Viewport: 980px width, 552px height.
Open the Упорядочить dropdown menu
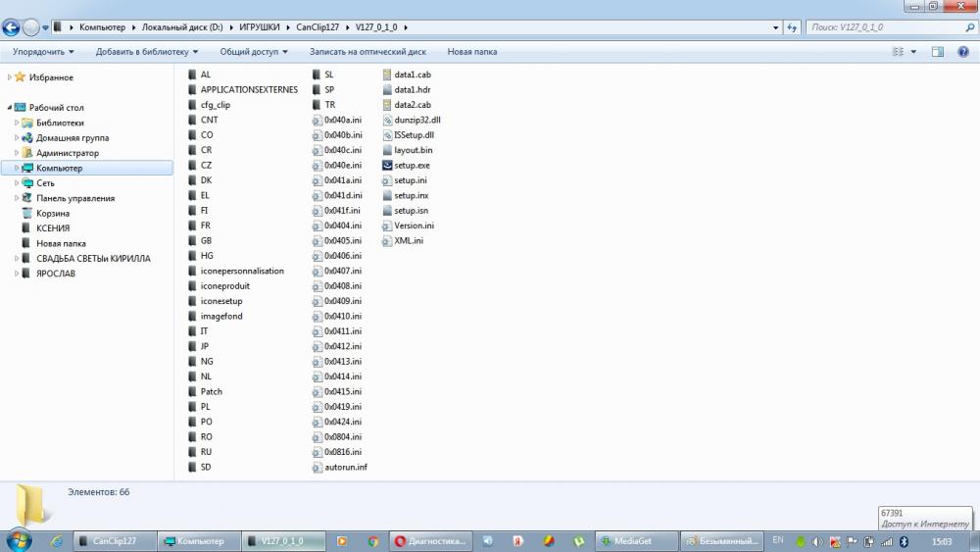[x=43, y=52]
